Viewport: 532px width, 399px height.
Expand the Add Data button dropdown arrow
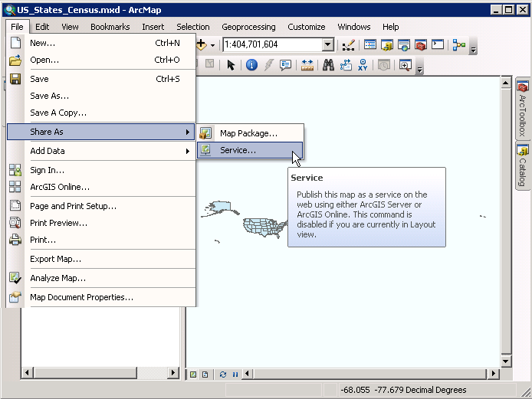pos(212,45)
